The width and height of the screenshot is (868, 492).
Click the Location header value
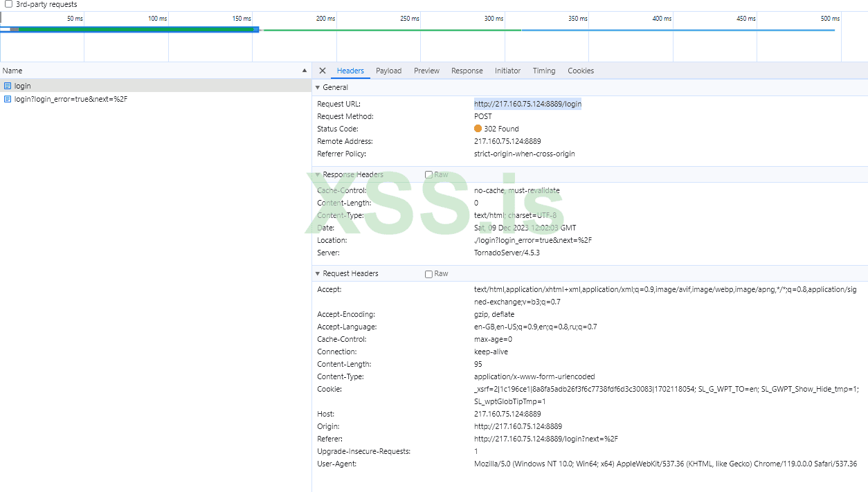(x=533, y=240)
